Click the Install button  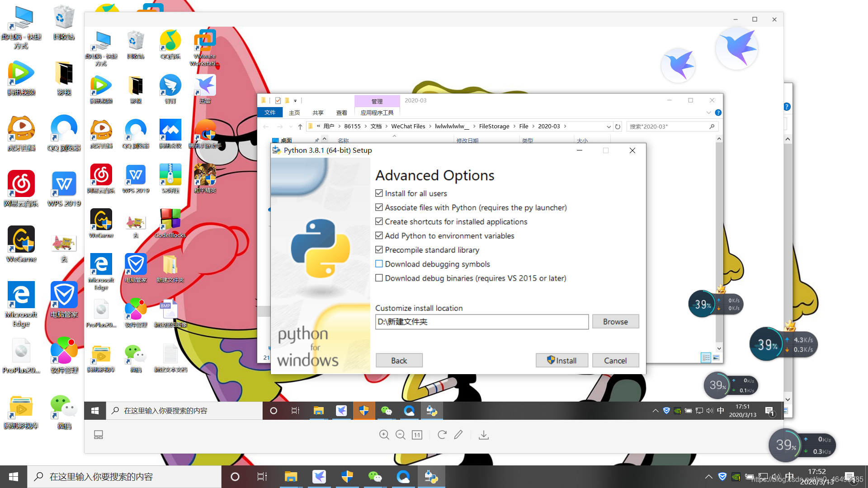[x=561, y=361]
